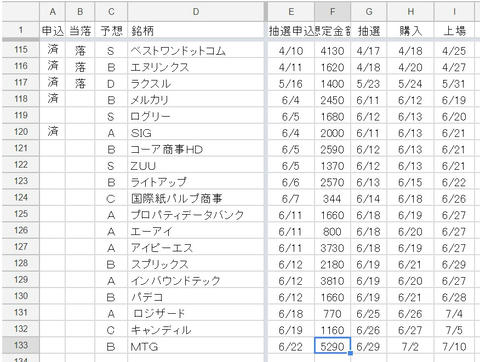
Task: Click listing date 7/10 cell
Action: point(454,346)
